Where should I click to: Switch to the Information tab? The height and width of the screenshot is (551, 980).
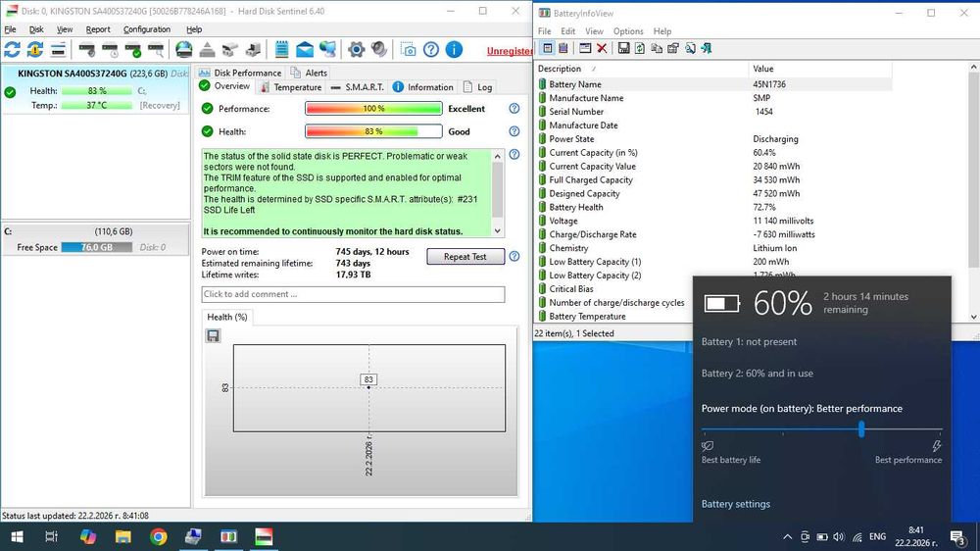(x=423, y=87)
